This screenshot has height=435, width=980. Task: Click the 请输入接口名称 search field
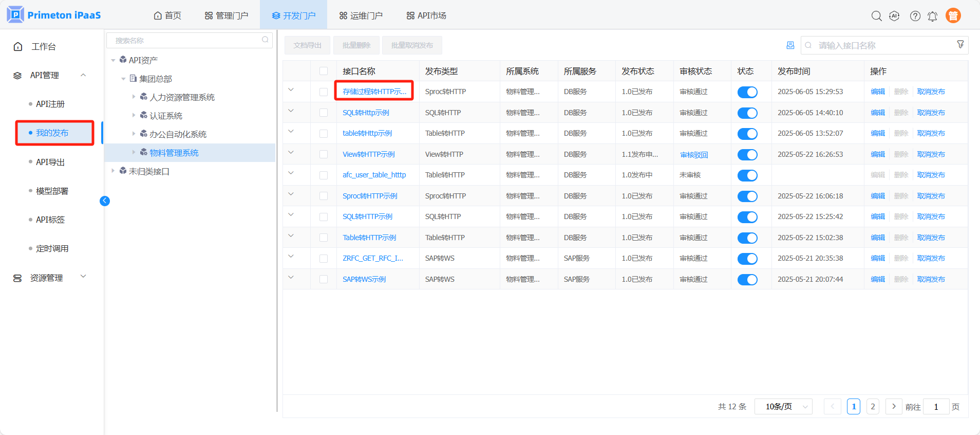[881, 45]
